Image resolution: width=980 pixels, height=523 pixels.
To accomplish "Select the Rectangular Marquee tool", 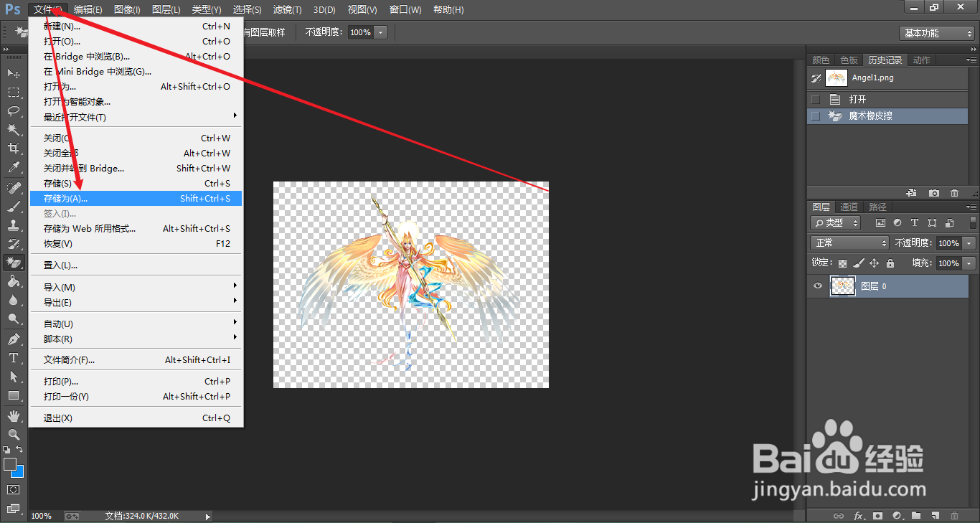I will pos(14,92).
